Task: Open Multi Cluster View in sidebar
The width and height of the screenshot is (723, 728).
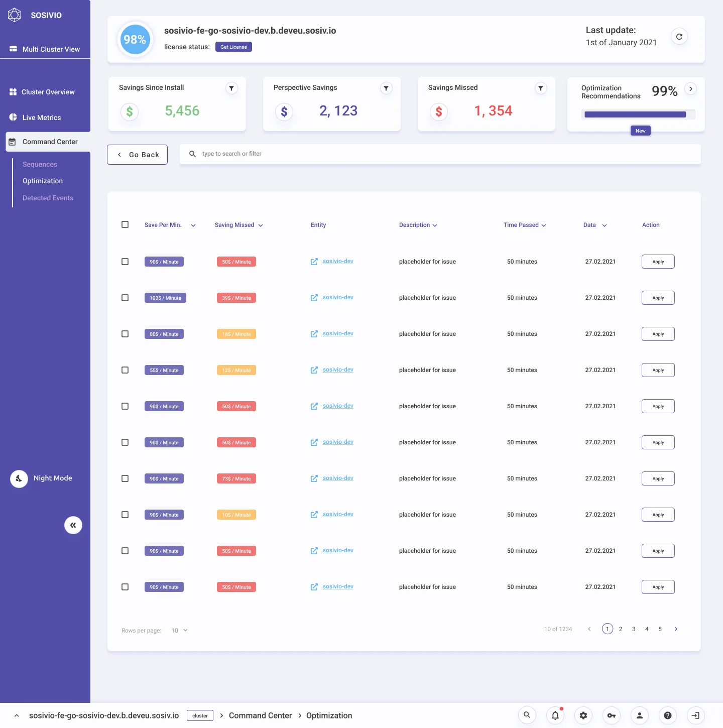Action: pos(45,49)
